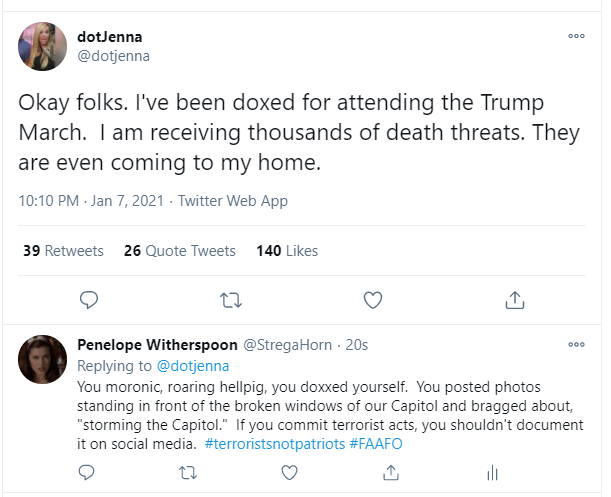Viewport: 611px width, 497px height.
Task: Reply to Penelope Witherspoon's tweet
Action: tap(87, 470)
